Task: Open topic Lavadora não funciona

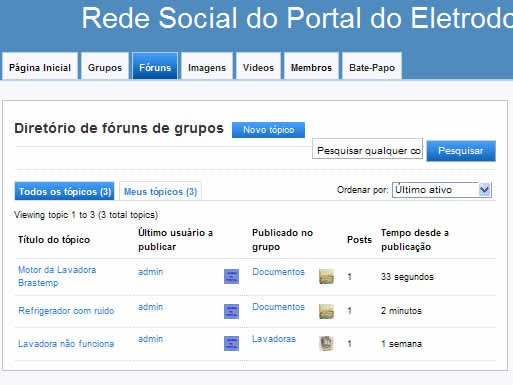Action: click(x=66, y=344)
